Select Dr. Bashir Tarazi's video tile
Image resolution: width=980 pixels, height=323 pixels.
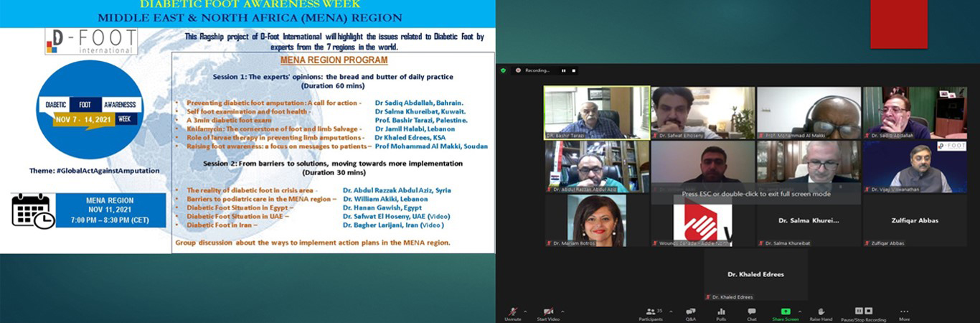597,113
